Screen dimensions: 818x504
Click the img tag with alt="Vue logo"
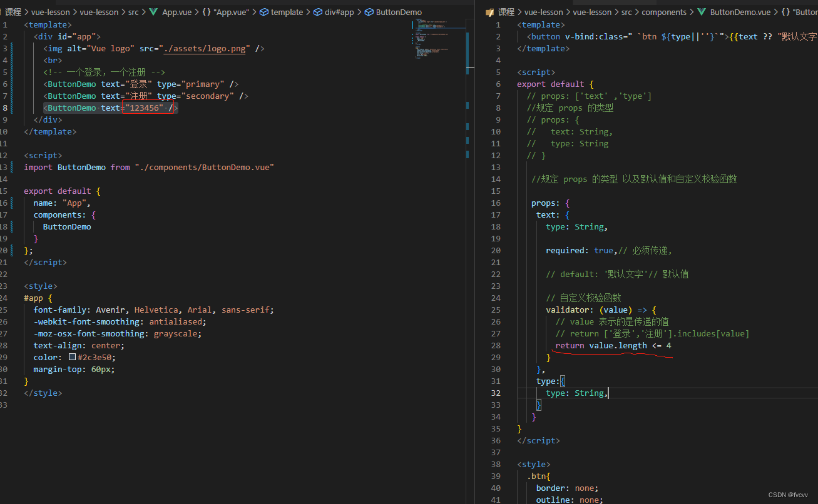tap(154, 48)
